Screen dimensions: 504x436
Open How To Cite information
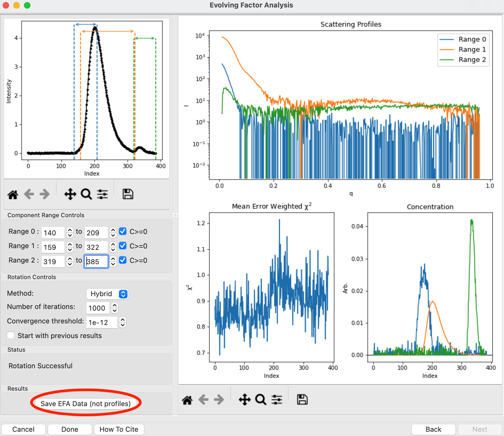119,429
